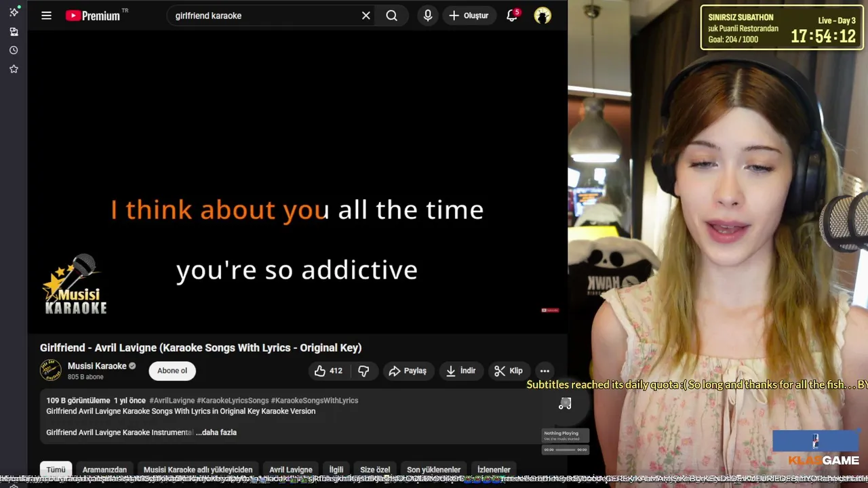Viewport: 868px width, 488px height.
Task: Dislike the video
Action: pyautogui.click(x=363, y=371)
